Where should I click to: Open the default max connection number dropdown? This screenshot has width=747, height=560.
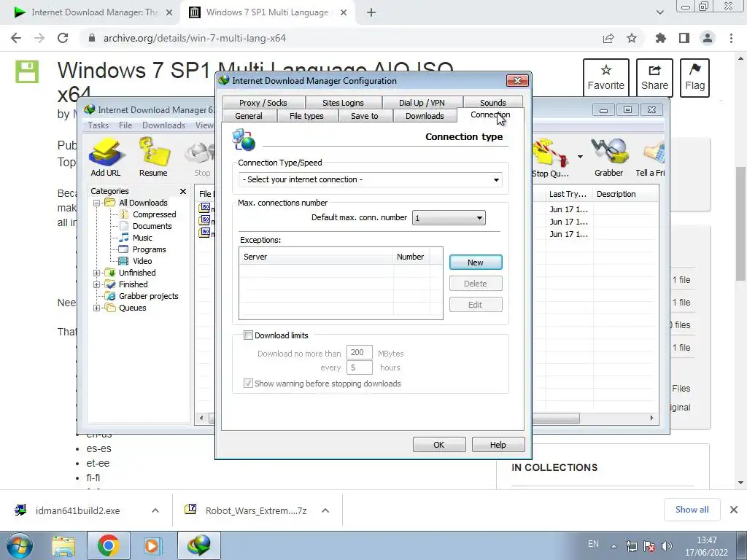click(449, 218)
